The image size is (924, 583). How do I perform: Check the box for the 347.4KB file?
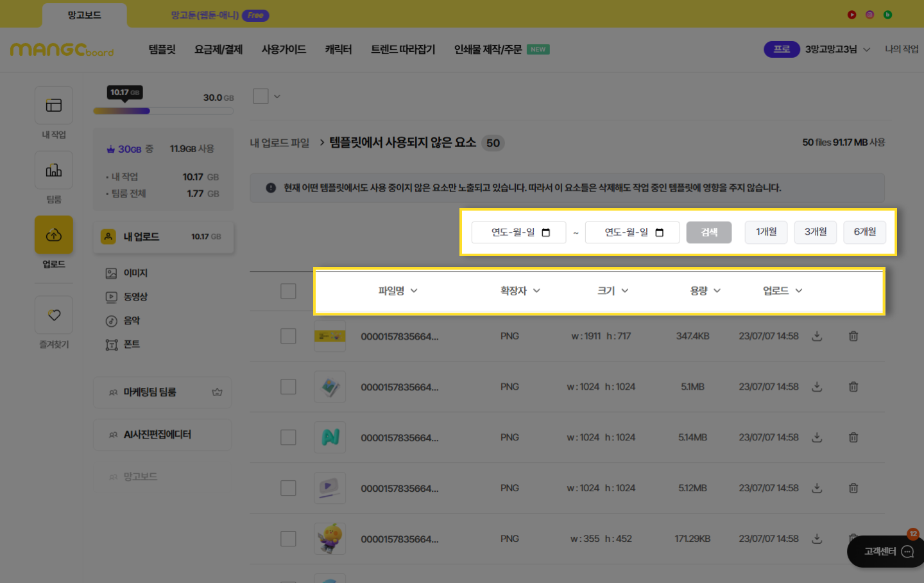tap(288, 336)
